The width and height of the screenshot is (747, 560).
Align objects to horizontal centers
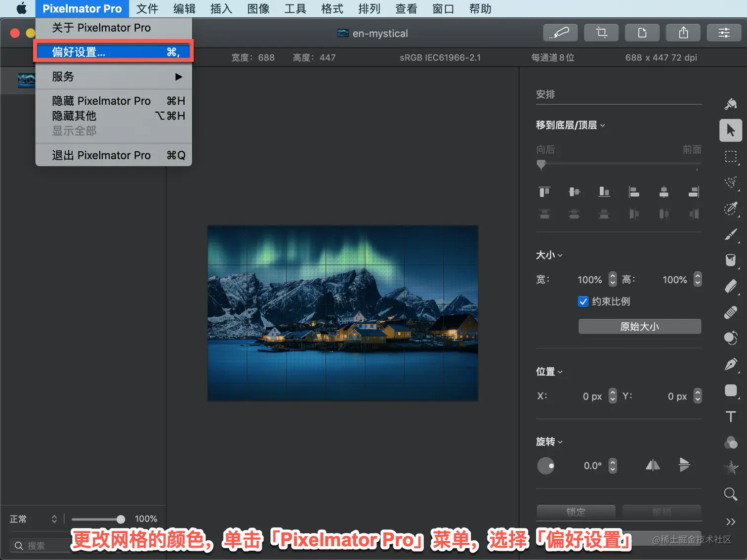(664, 192)
